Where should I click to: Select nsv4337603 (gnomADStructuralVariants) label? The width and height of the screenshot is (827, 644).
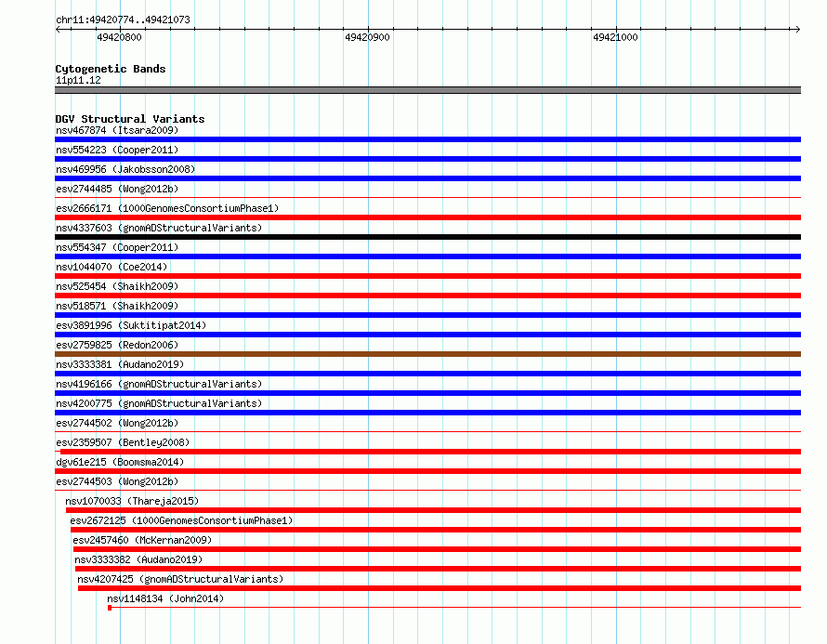159,228
